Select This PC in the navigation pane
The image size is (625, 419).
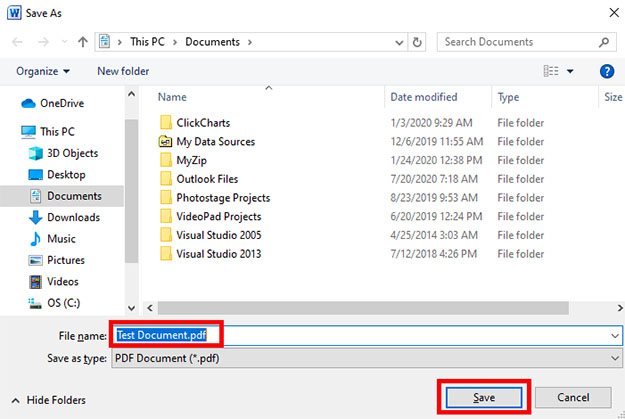(x=48, y=132)
